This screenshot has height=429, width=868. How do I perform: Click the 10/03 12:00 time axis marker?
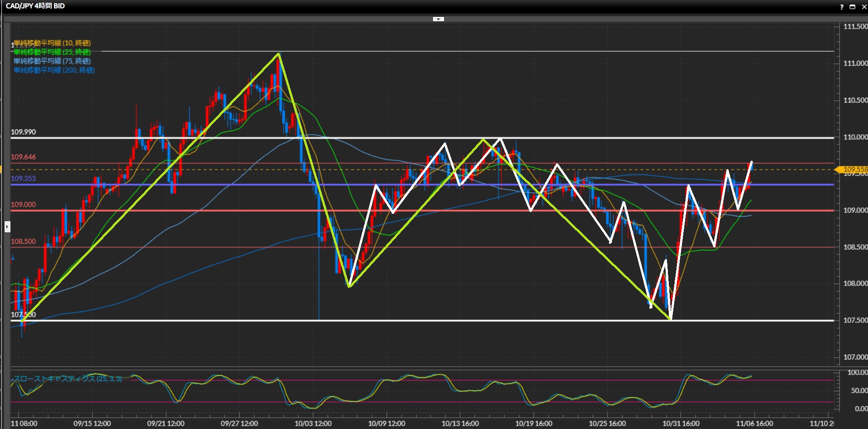pos(313,424)
